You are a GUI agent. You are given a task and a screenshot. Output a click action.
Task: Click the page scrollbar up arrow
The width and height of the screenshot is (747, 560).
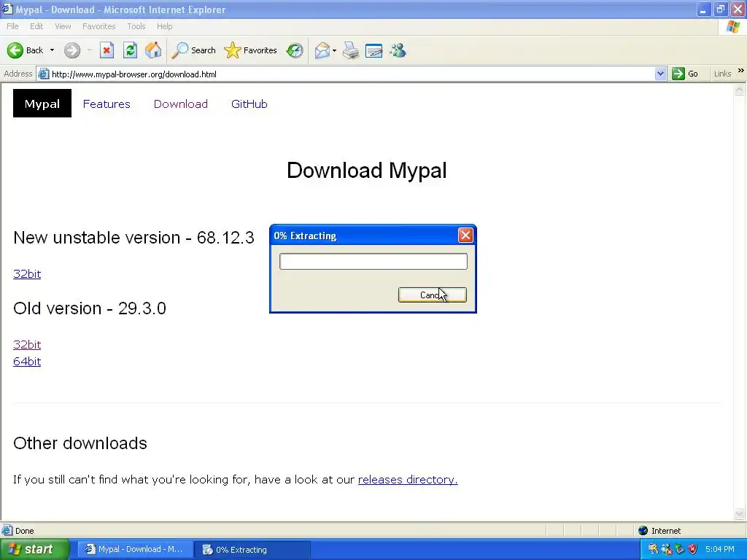click(740, 90)
